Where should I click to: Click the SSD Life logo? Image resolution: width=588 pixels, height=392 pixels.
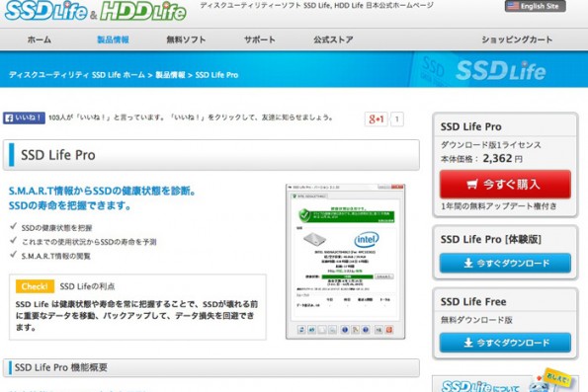45,10
